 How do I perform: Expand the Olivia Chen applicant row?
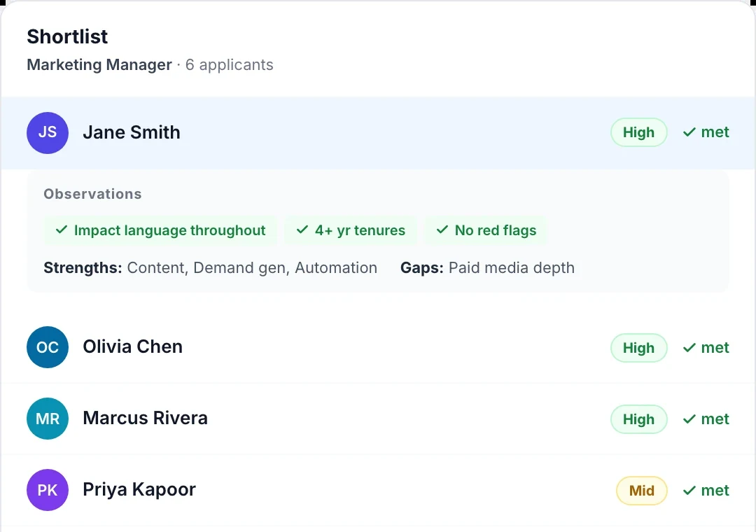click(x=378, y=347)
